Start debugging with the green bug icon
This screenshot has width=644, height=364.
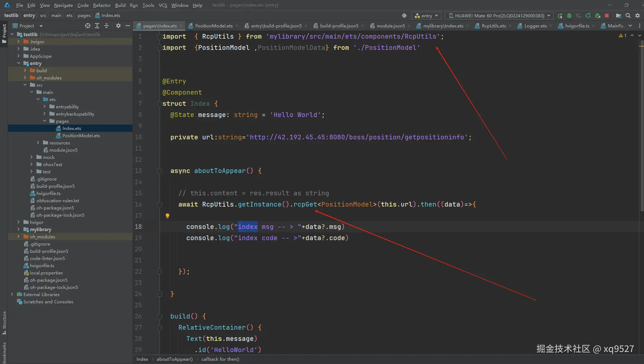click(569, 16)
